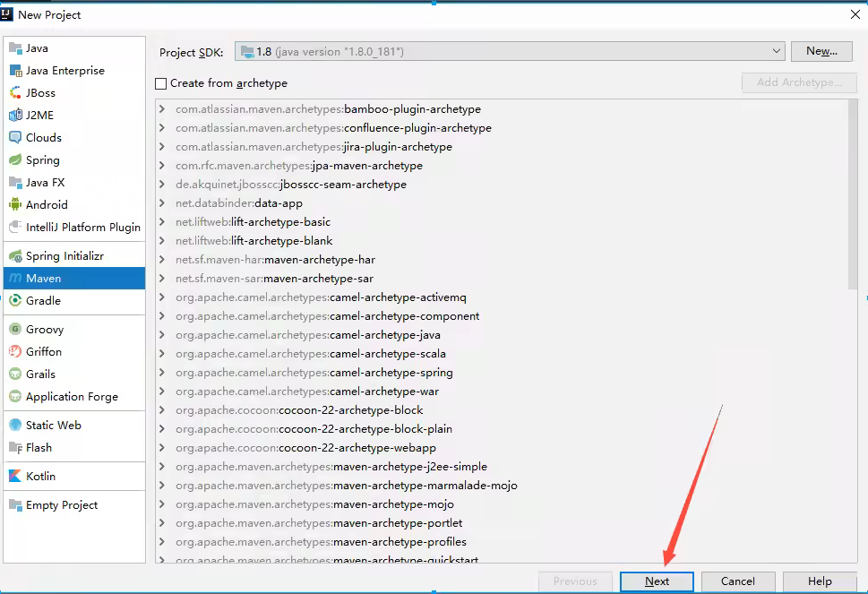This screenshot has height=594, width=868.
Task: Select maven-archetype-profiles row
Action: [502, 542]
